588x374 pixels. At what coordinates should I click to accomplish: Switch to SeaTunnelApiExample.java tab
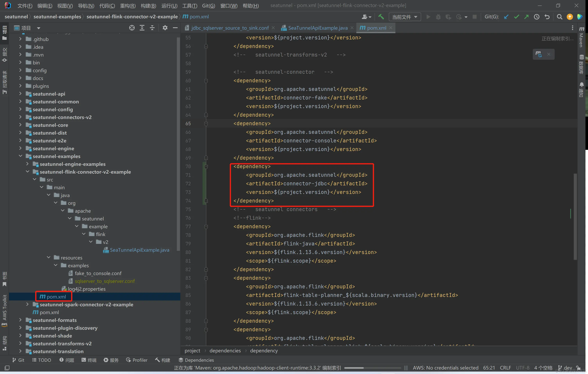318,28
